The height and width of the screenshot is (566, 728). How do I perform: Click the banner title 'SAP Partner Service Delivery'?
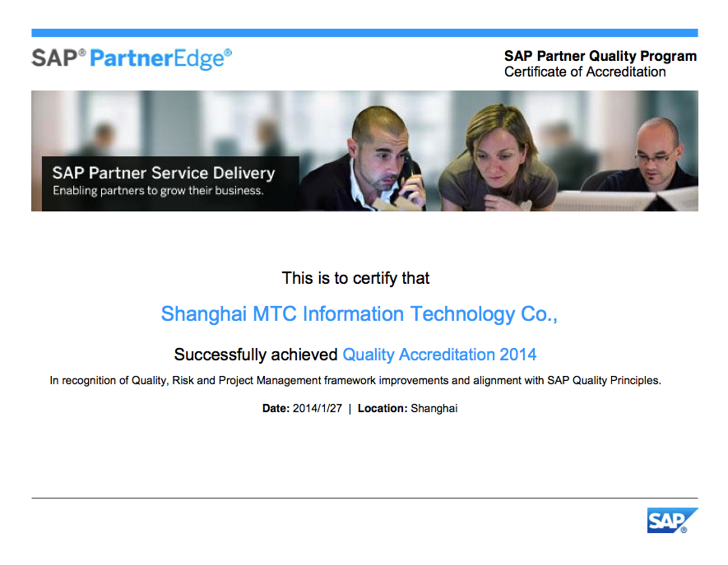(164, 173)
